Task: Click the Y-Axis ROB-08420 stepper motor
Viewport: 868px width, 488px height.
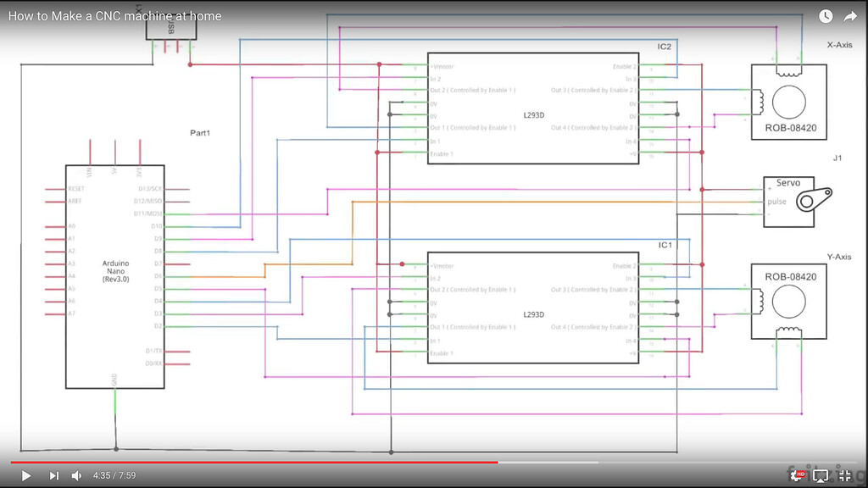Action: 788,301
